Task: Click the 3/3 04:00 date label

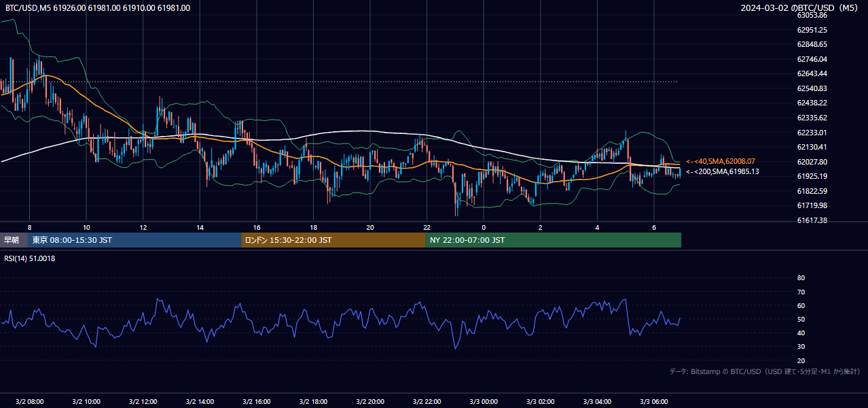Action: point(597,401)
